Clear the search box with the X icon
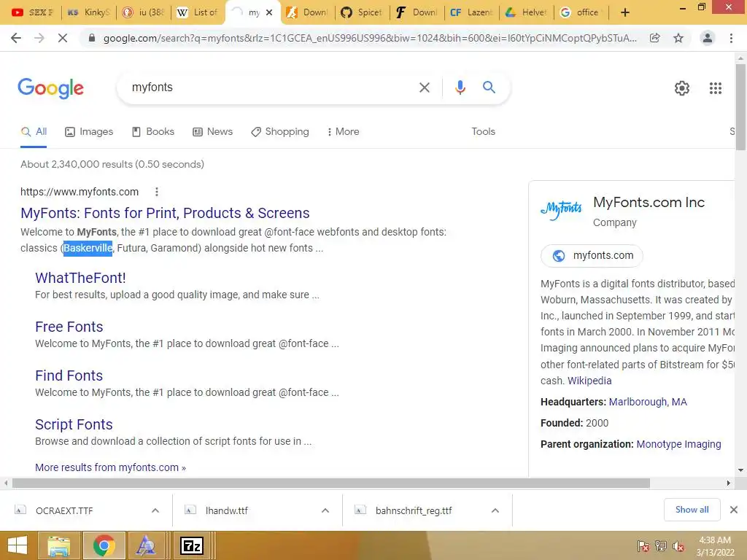This screenshot has height=560, width=747. tap(424, 87)
